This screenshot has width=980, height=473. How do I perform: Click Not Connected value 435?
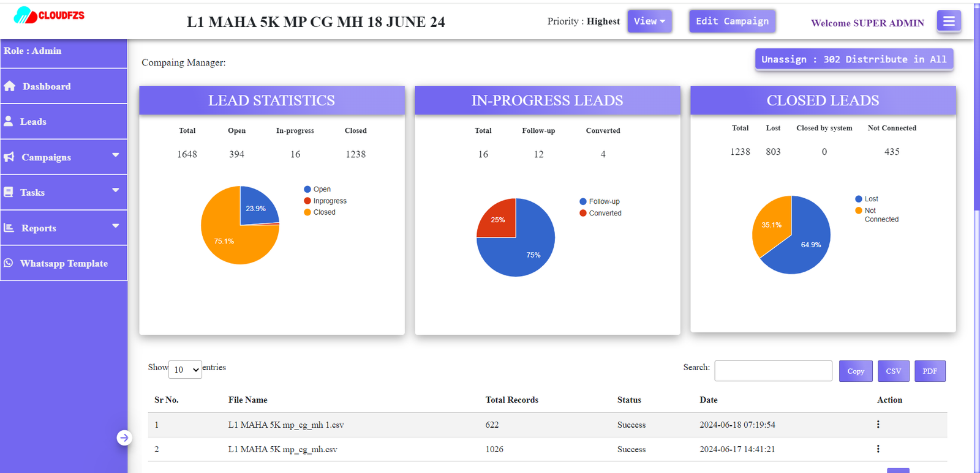coord(892,152)
